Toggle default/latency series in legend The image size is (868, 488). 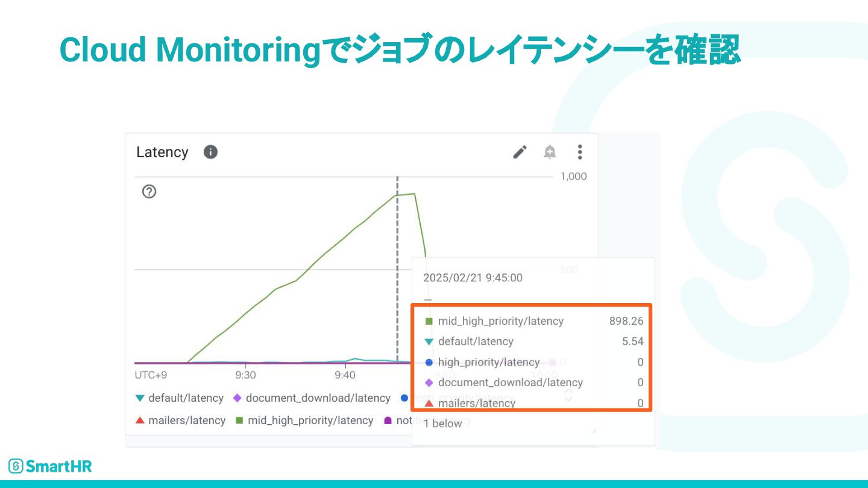(x=180, y=398)
